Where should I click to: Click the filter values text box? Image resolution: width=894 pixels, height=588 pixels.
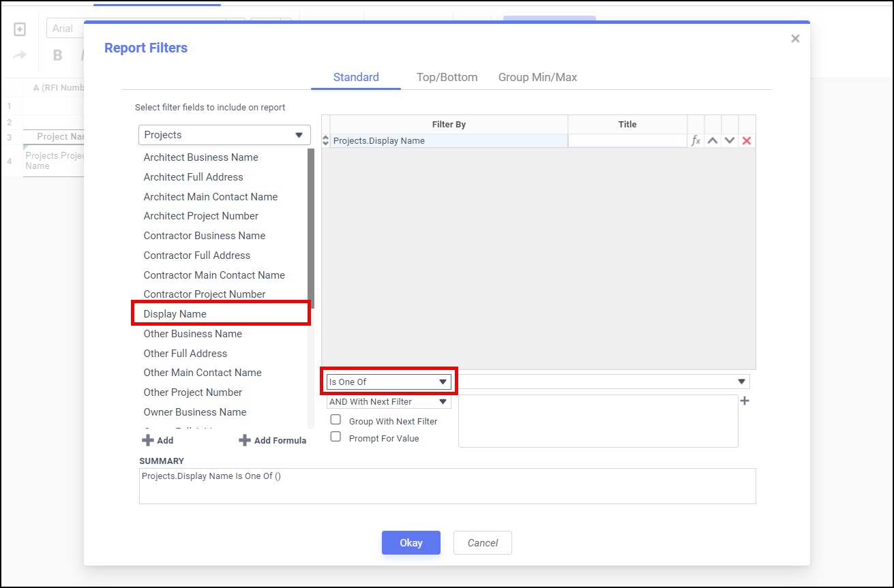coord(598,421)
